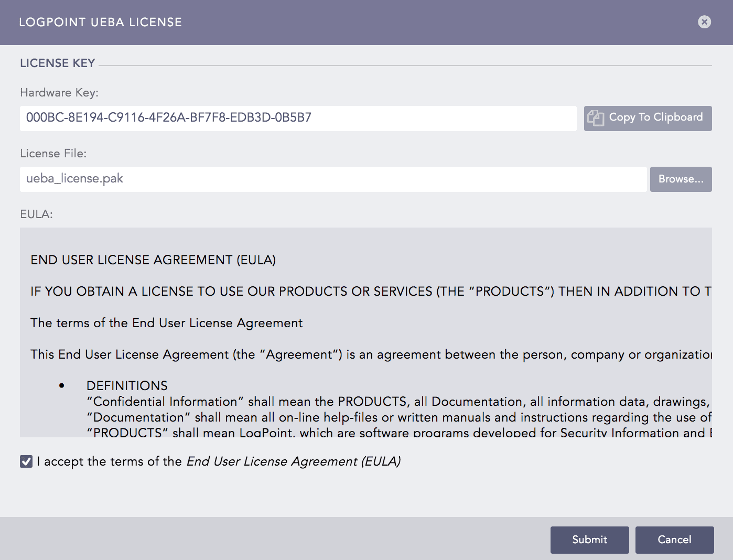Click the close X icon in title bar
Screen dimensions: 733x560
click(704, 21)
